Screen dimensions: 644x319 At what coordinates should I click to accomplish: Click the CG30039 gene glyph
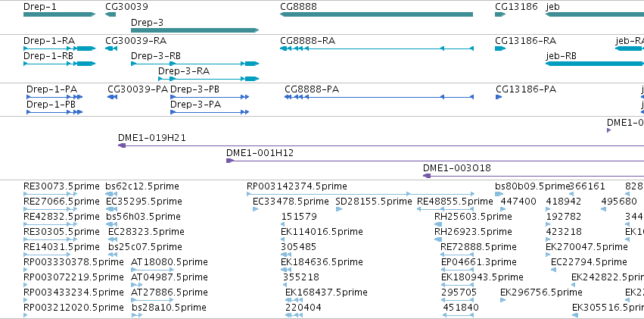coord(110,14)
